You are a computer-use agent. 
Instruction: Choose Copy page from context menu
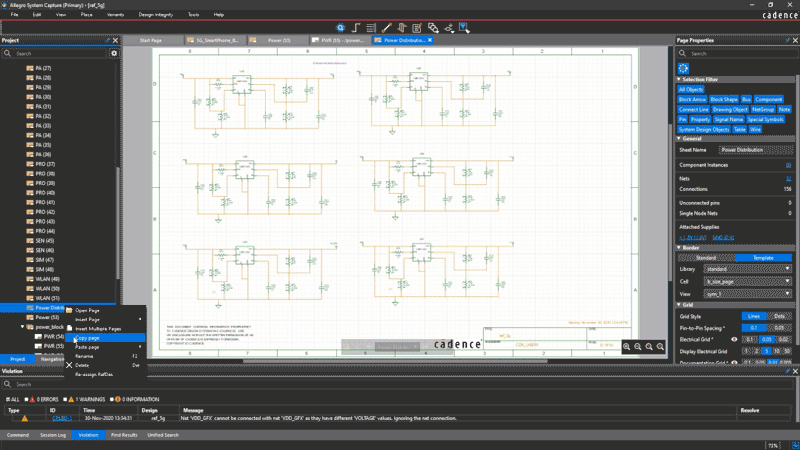105,338
